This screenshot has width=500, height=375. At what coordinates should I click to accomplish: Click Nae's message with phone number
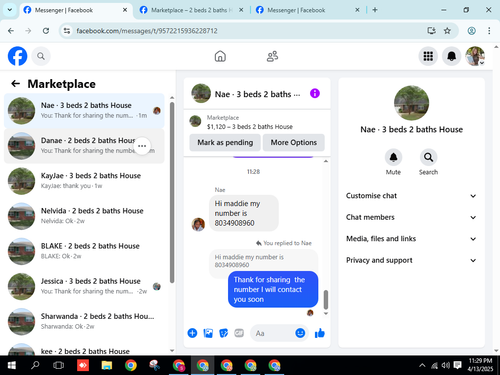click(x=244, y=213)
